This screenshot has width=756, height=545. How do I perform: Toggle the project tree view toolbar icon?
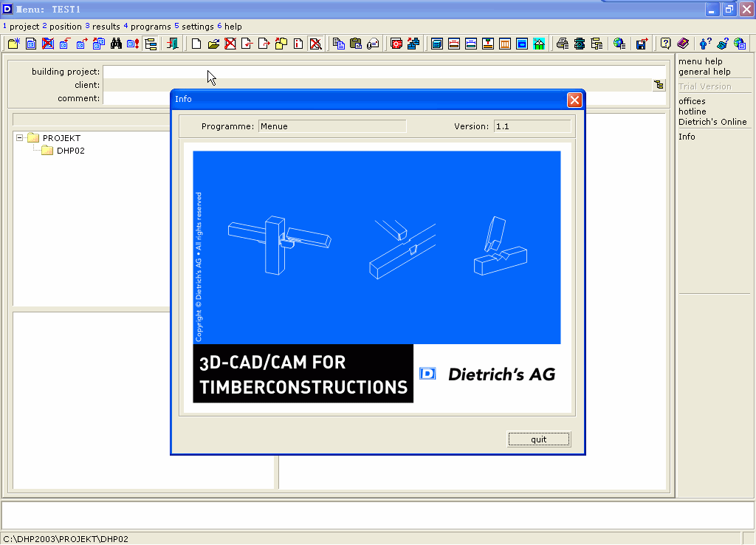[x=151, y=44]
